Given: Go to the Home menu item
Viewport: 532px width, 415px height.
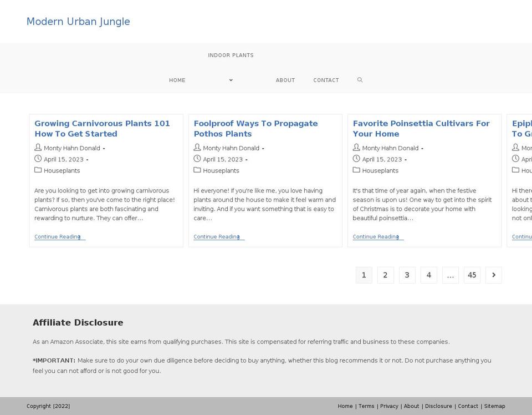Looking at the screenshot, I should coord(177,80).
